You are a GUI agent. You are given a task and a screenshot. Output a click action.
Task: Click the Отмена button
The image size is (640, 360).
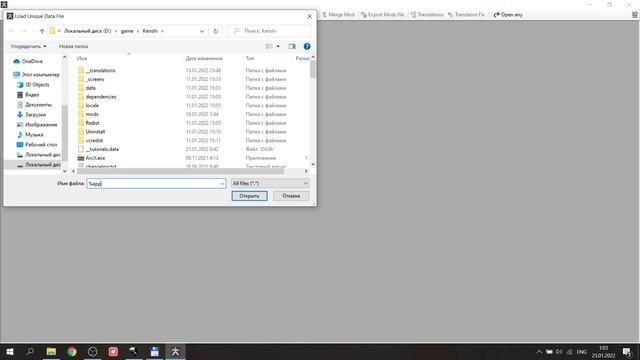click(x=291, y=196)
